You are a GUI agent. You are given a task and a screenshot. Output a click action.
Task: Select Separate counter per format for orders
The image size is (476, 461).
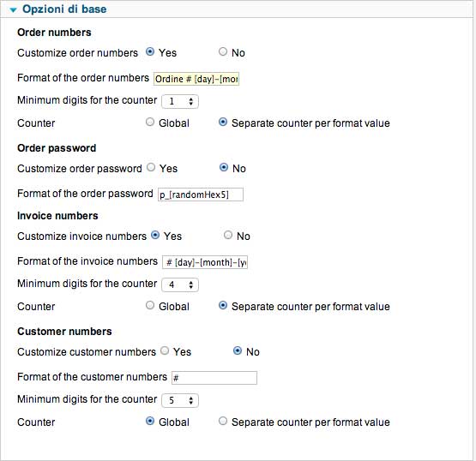223,122
